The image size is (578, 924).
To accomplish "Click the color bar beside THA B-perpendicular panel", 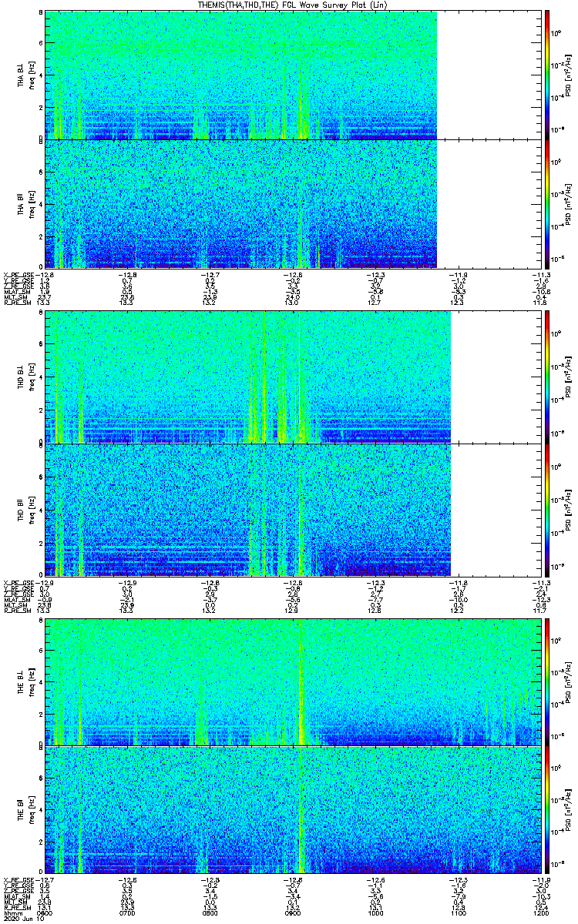I will coord(546,75).
